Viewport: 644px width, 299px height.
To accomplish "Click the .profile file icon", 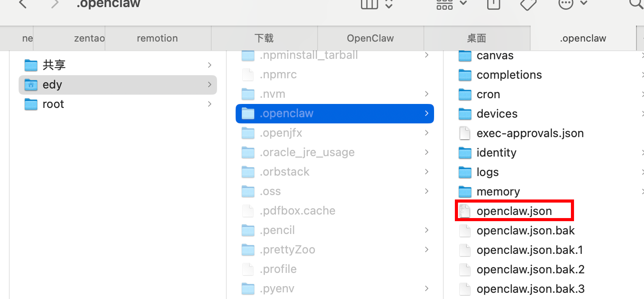I will (x=248, y=269).
